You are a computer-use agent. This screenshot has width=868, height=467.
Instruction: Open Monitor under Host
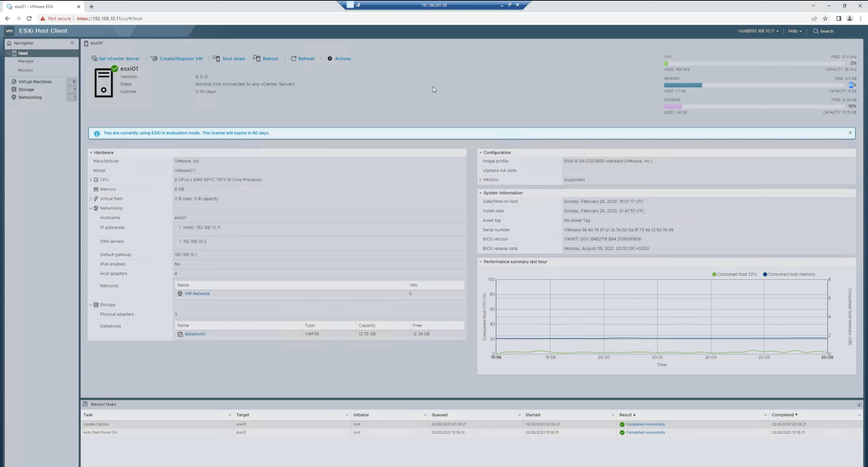point(25,70)
